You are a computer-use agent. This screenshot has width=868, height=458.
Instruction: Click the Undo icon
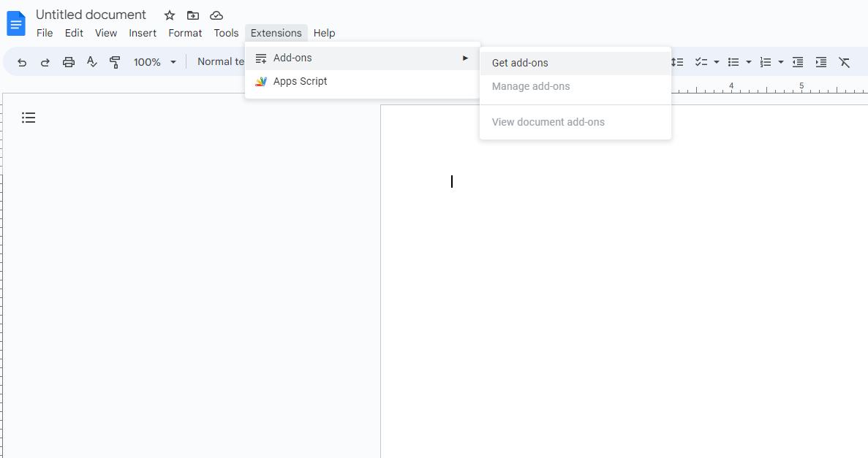point(21,62)
